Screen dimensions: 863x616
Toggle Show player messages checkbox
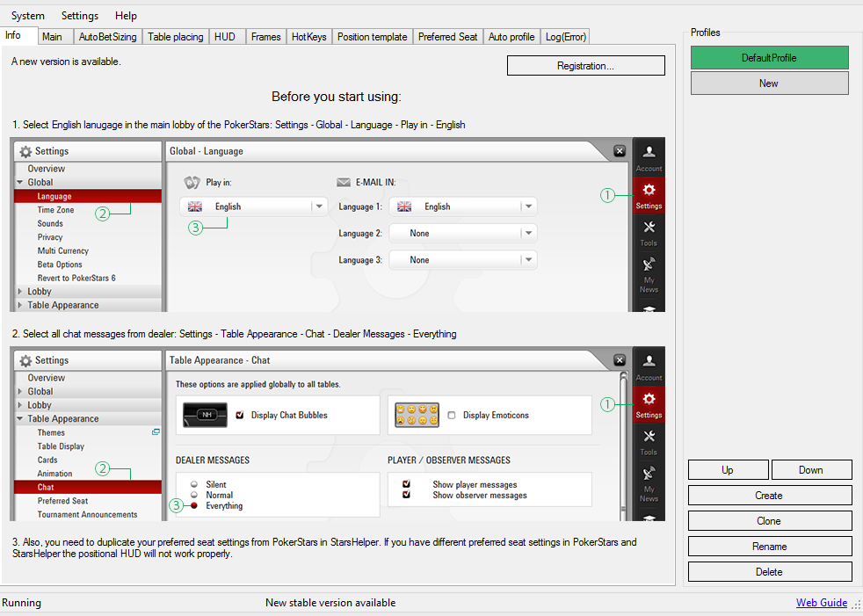pos(406,484)
